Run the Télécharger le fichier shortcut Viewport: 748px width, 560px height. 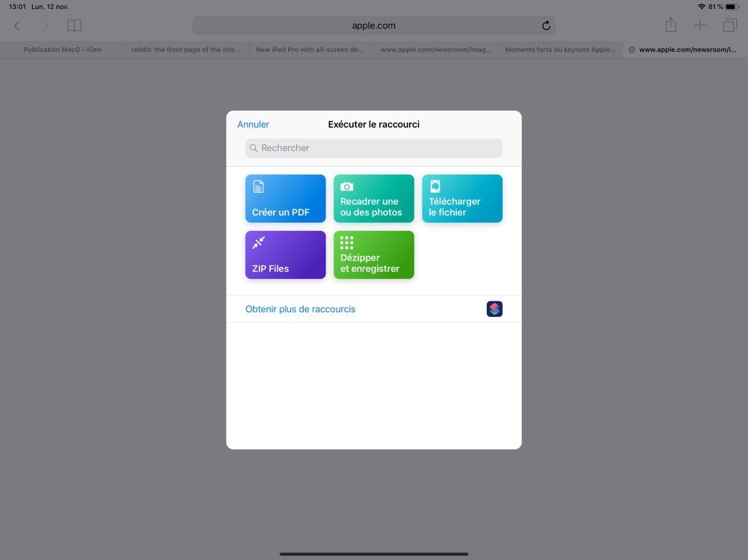(462, 198)
